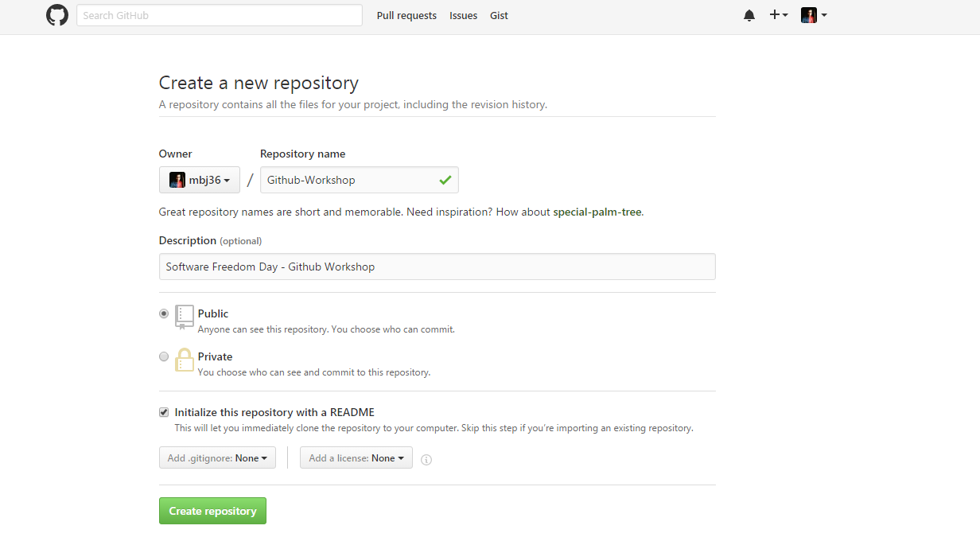Screen dimensions: 980x545
Task: Use the suggested name special-palm-tree
Action: click(597, 212)
